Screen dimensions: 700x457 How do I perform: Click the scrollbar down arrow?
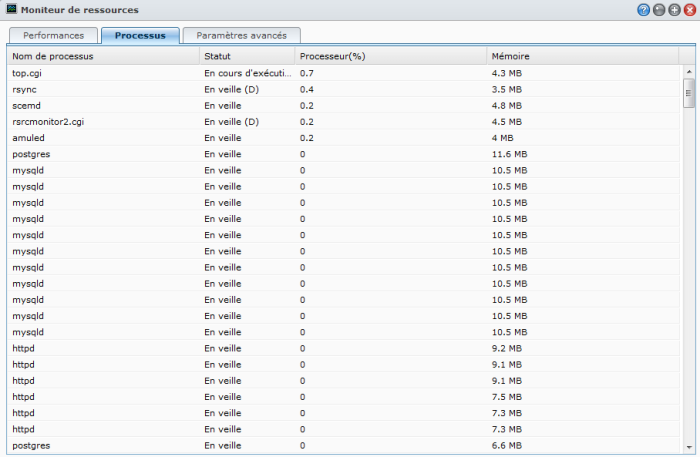pyautogui.click(x=688, y=445)
